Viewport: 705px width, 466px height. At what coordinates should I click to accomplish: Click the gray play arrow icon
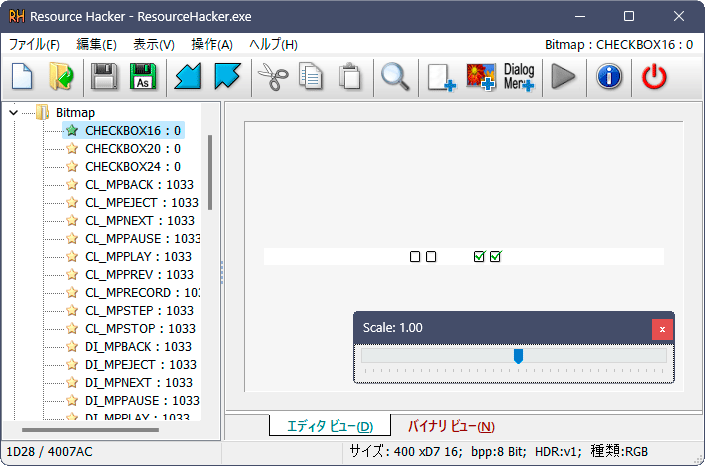pyautogui.click(x=563, y=76)
